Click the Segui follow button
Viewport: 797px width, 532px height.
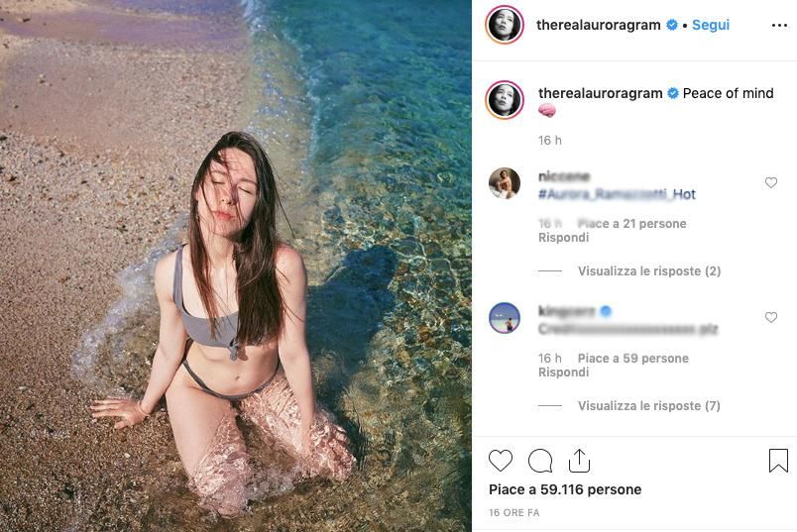(711, 25)
